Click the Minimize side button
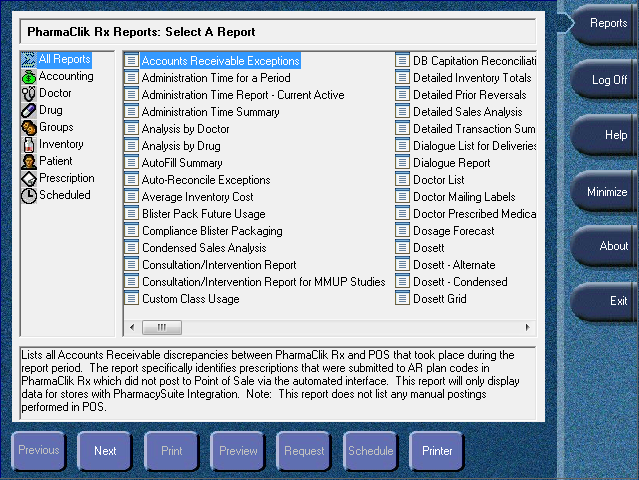 [x=604, y=192]
